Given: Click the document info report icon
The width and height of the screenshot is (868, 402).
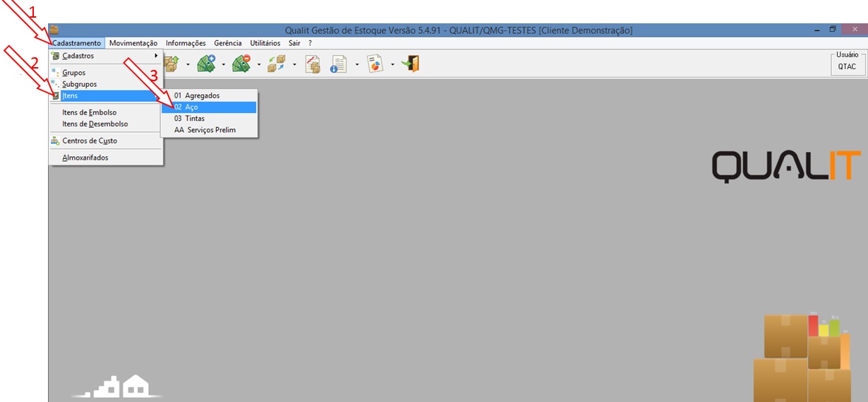Looking at the screenshot, I should point(339,64).
